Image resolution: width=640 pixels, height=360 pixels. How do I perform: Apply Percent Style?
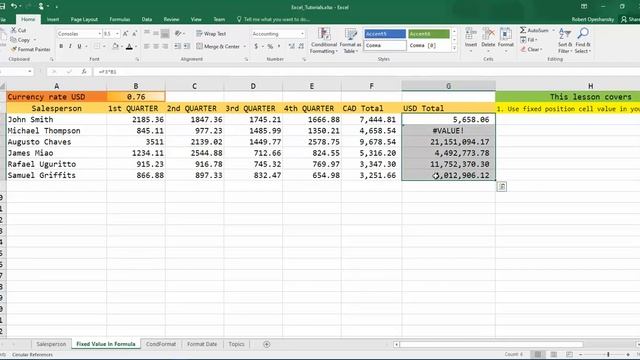click(270, 46)
